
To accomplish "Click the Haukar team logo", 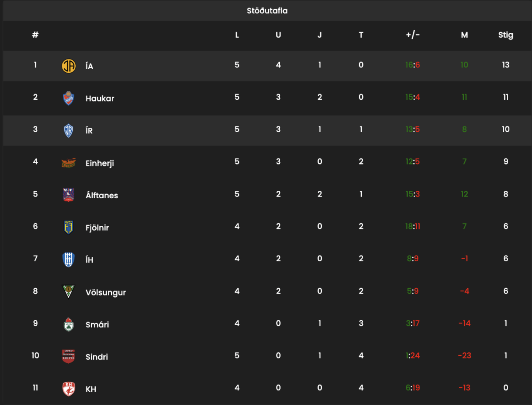I will tap(68, 98).
